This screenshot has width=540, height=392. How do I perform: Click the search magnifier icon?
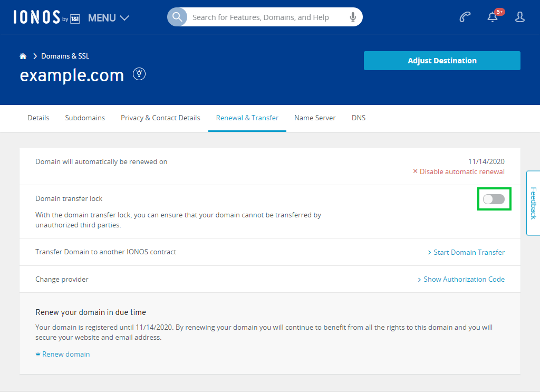click(177, 17)
